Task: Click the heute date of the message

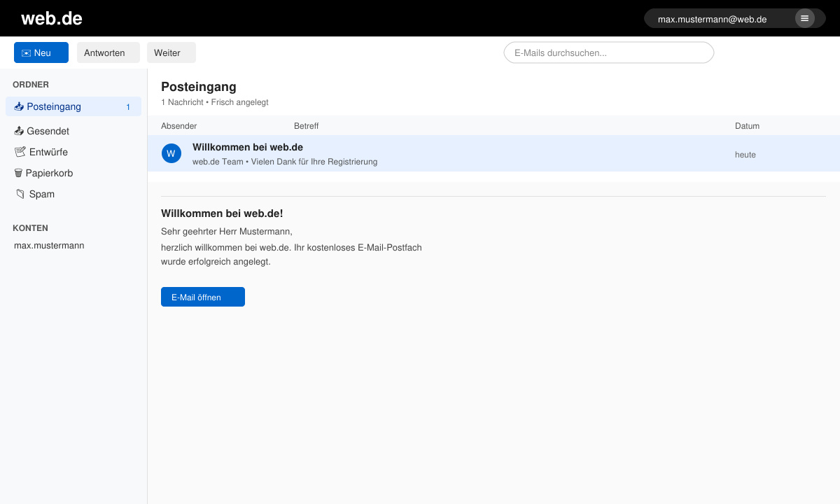Action: pyautogui.click(x=745, y=155)
